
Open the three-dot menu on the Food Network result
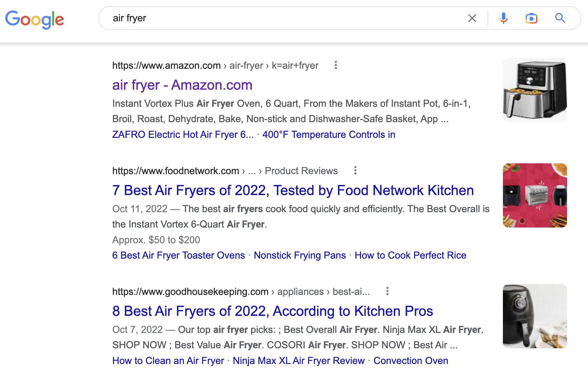pos(355,171)
